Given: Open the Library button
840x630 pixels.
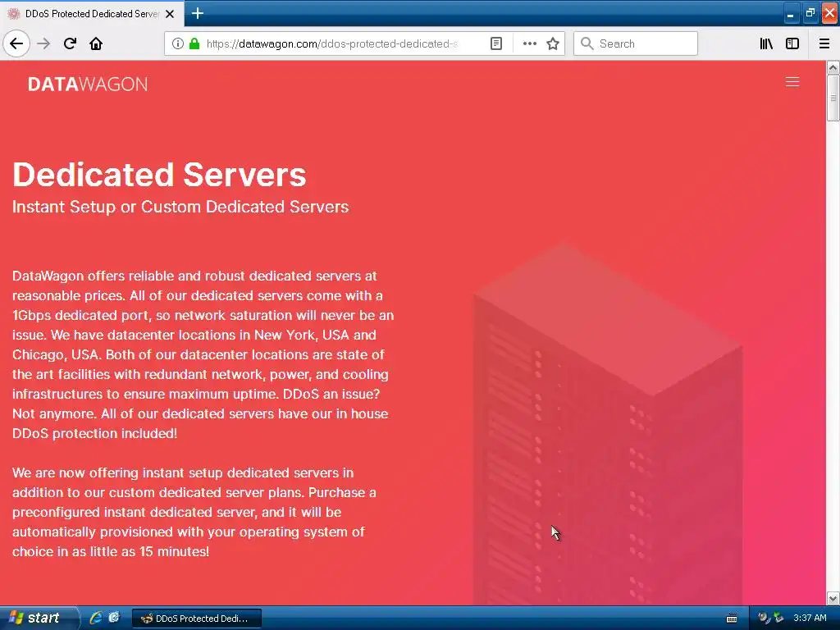Looking at the screenshot, I should (x=766, y=43).
